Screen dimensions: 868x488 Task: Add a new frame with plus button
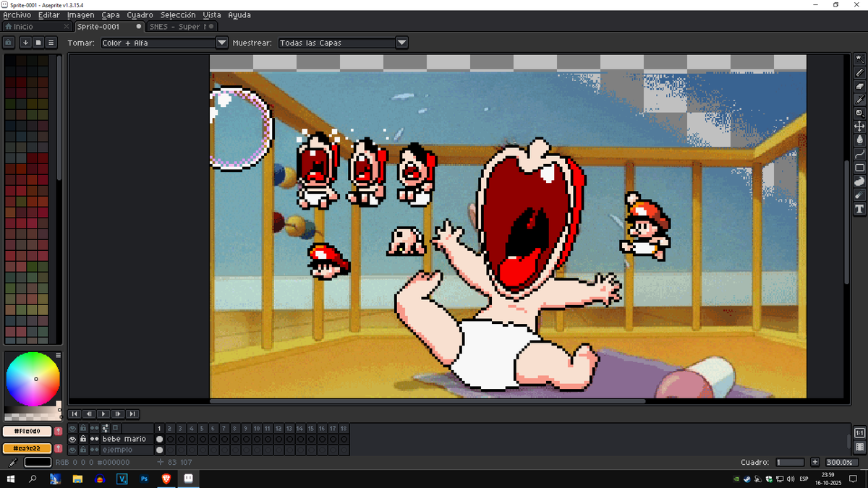click(x=815, y=463)
